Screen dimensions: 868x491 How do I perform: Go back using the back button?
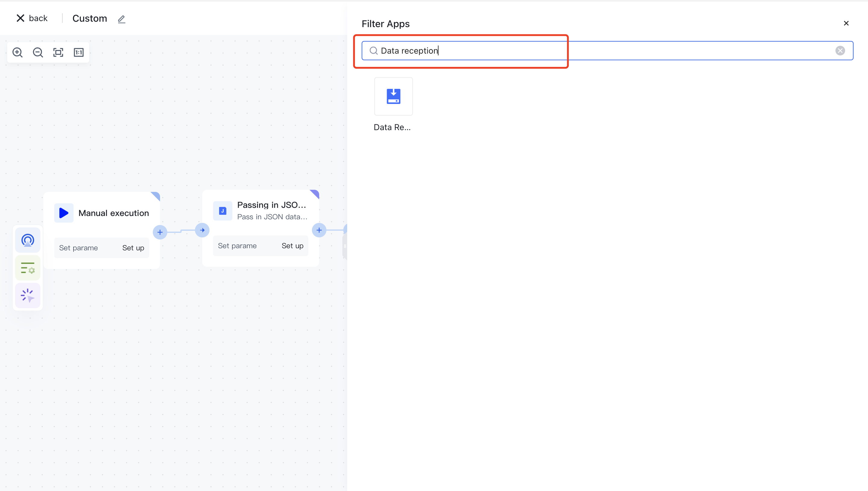32,18
